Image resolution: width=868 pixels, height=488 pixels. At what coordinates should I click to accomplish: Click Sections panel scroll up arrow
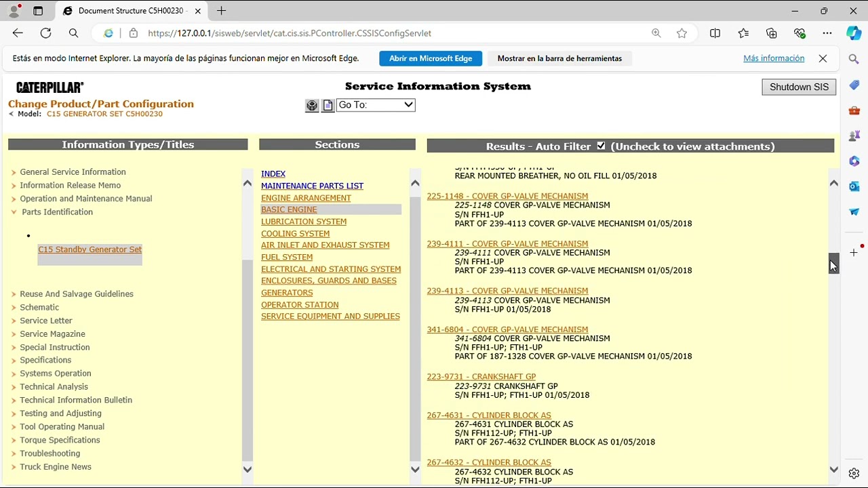(415, 183)
